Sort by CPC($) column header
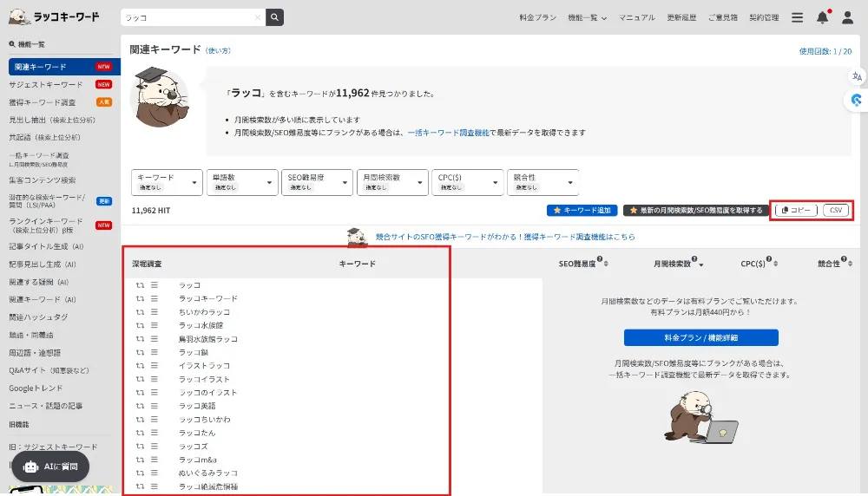This screenshot has height=496, width=868. click(x=759, y=264)
